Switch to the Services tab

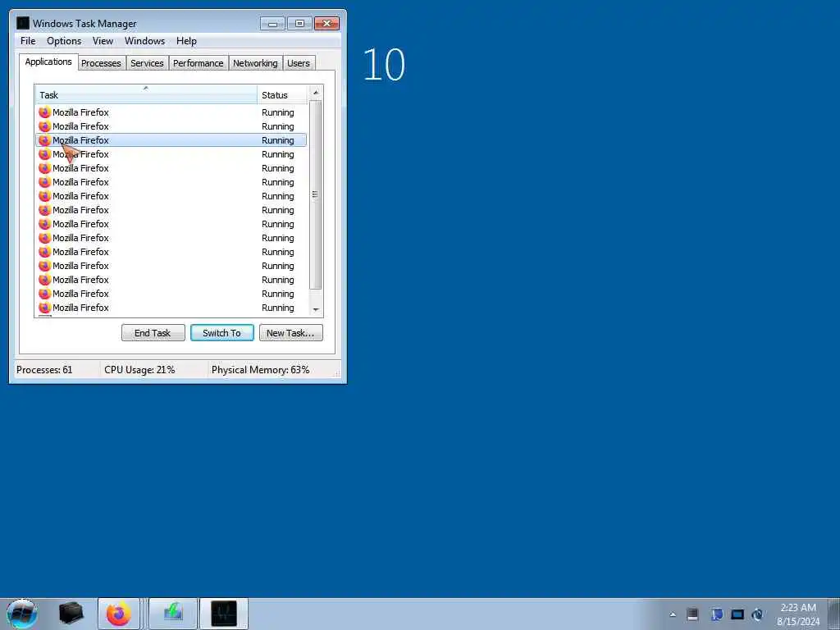tap(148, 63)
